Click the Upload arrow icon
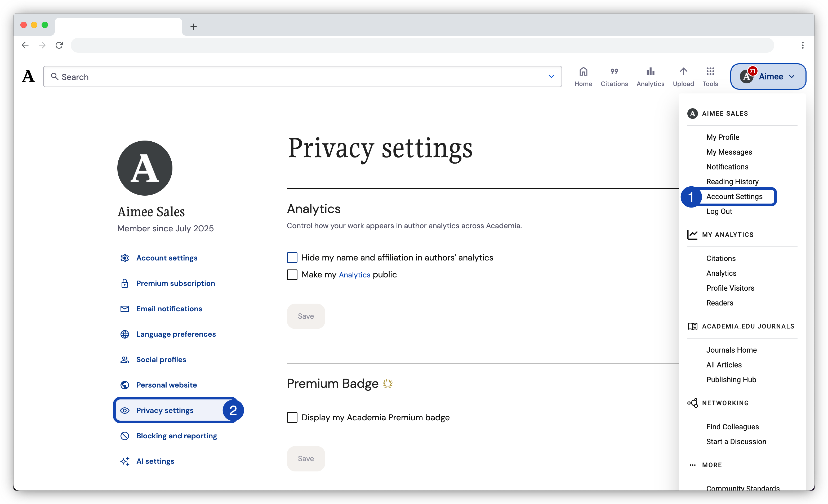Image resolution: width=828 pixels, height=504 pixels. click(683, 71)
